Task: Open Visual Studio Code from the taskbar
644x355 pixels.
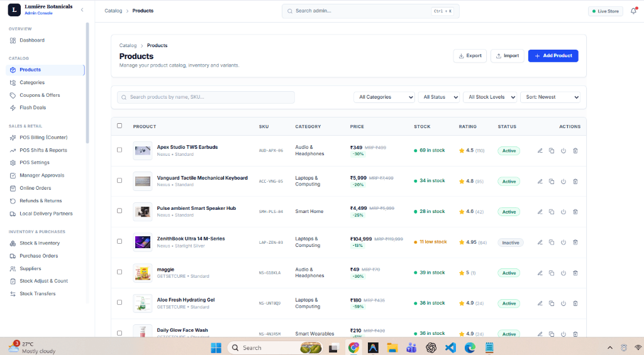Action: (x=450, y=347)
